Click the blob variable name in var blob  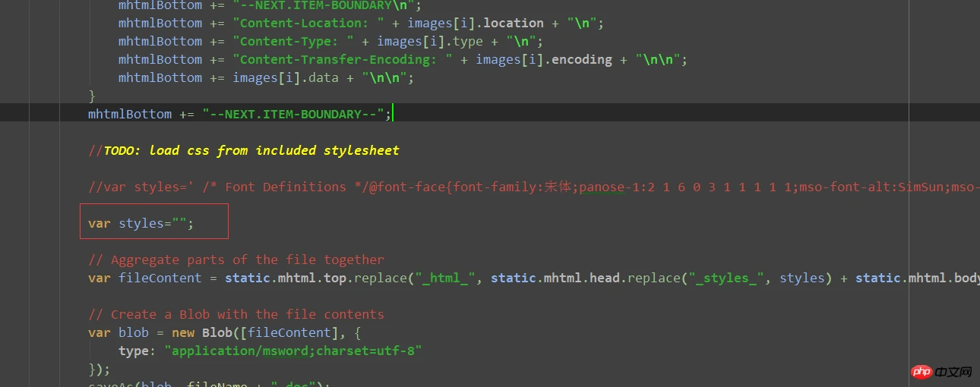tap(134, 332)
